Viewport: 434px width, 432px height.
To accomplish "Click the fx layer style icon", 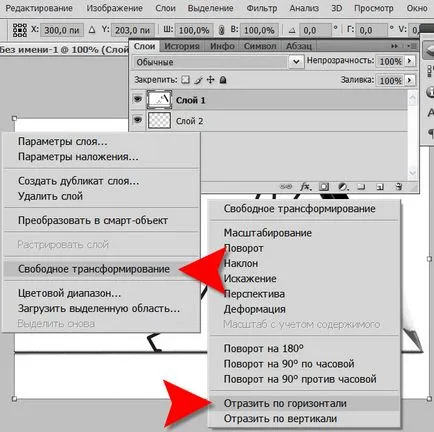I will (x=305, y=187).
